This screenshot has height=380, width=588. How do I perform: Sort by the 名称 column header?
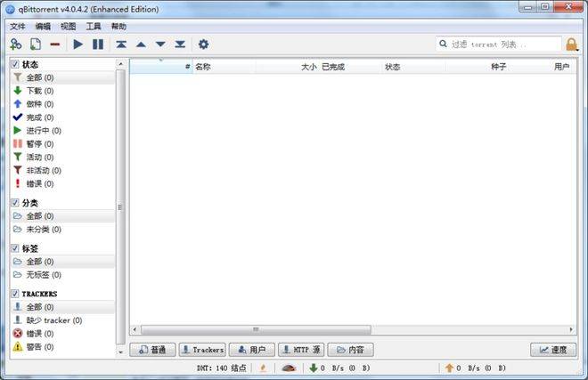click(x=225, y=67)
